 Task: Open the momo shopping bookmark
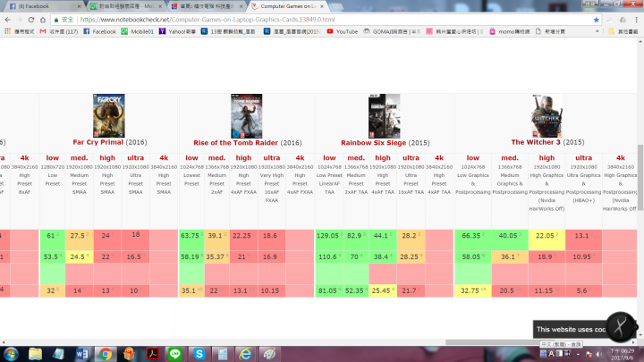(509, 31)
